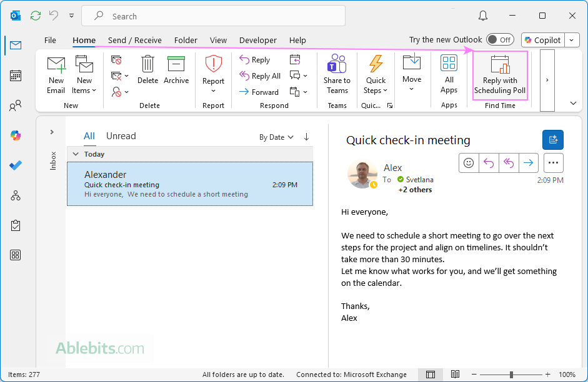This screenshot has width=588, height=382.
Task: Open the Developer ribbon tab
Action: pos(257,40)
